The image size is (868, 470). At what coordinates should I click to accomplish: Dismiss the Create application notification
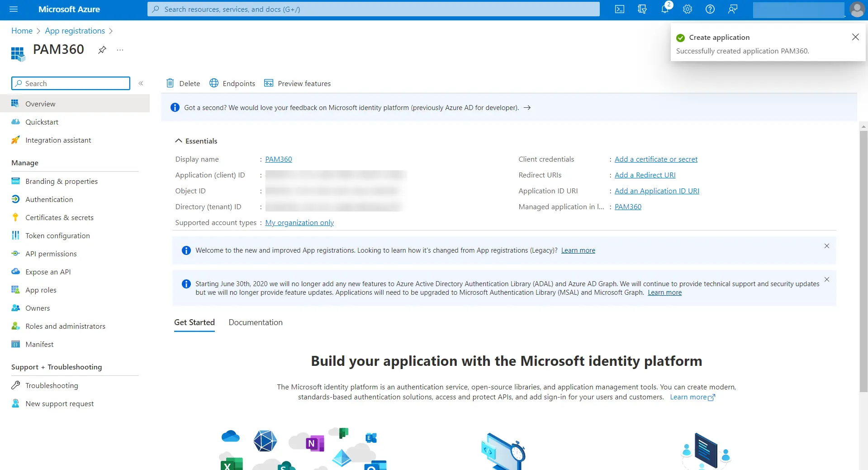click(x=855, y=37)
